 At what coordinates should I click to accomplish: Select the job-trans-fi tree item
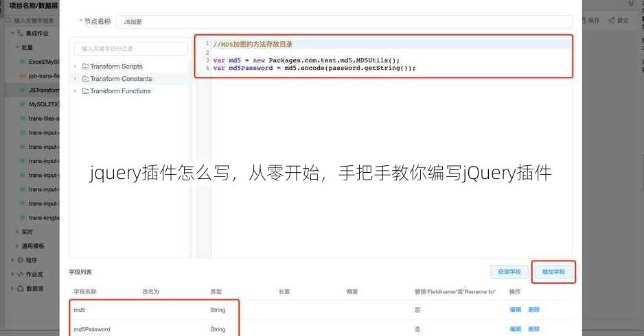(x=44, y=76)
